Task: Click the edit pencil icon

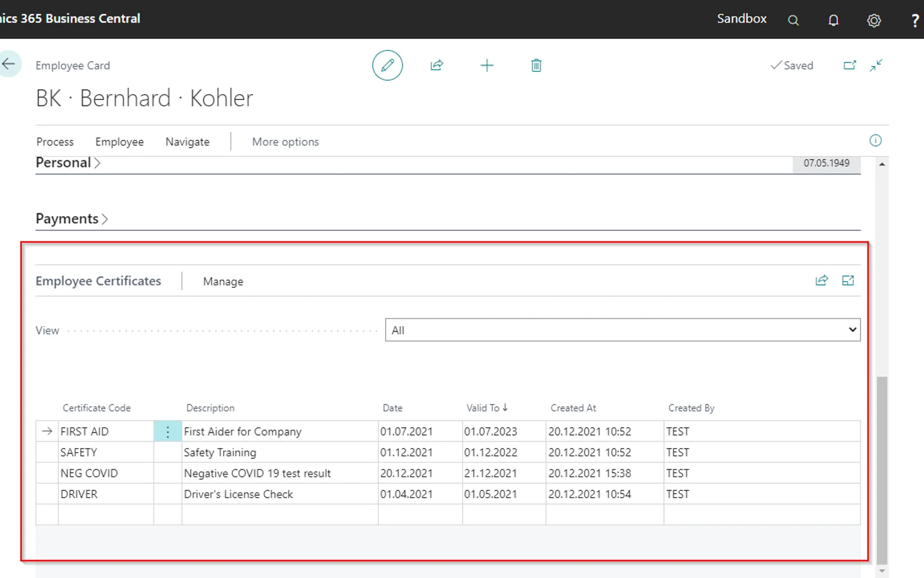Action: (387, 65)
